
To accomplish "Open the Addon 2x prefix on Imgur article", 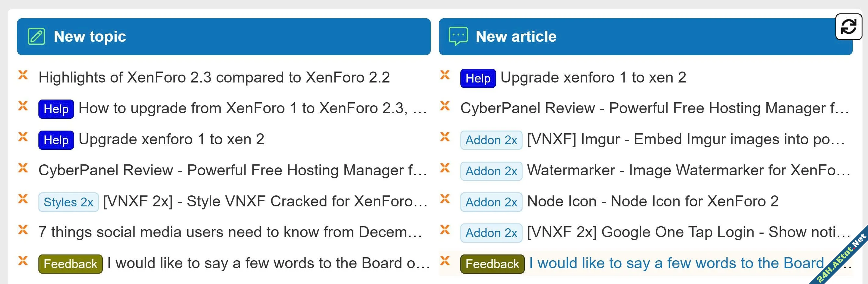I will coord(491,140).
